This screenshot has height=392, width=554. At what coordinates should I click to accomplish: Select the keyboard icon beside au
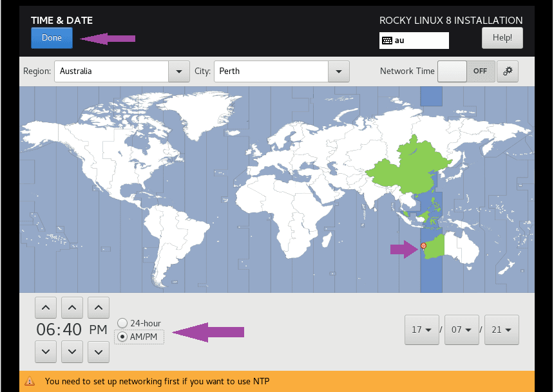click(387, 41)
